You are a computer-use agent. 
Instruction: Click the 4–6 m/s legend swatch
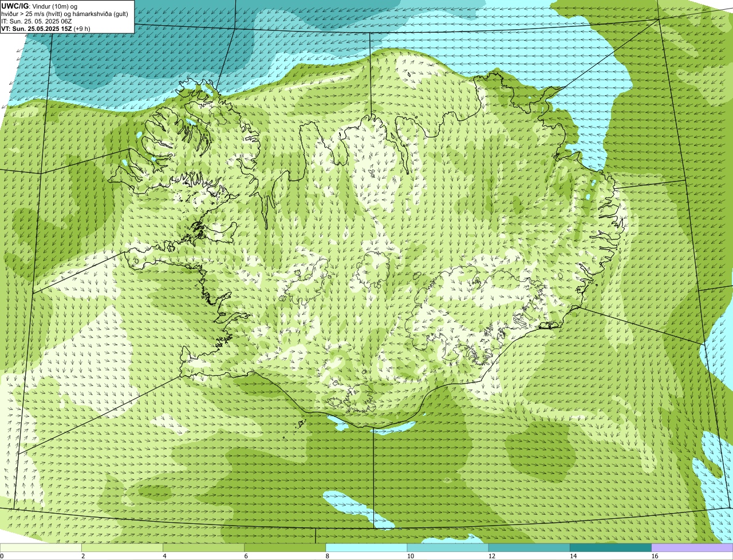pyautogui.click(x=203, y=548)
